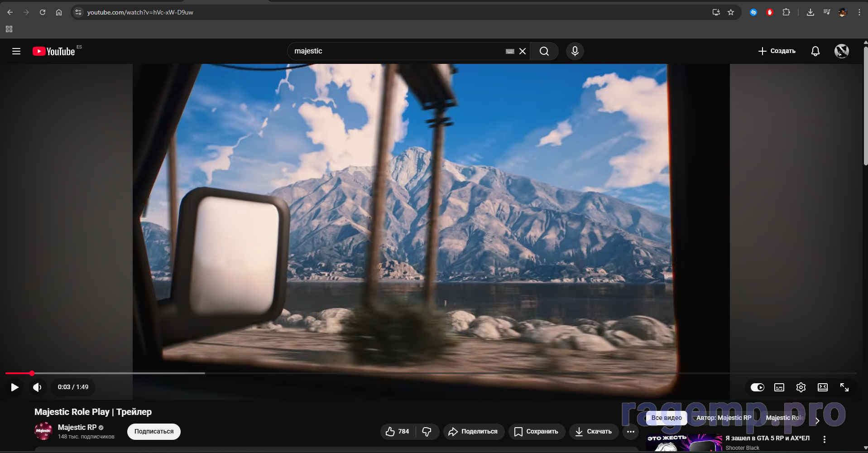Click the 'Поделиться' share button
The width and height of the screenshot is (868, 453).
(473, 432)
